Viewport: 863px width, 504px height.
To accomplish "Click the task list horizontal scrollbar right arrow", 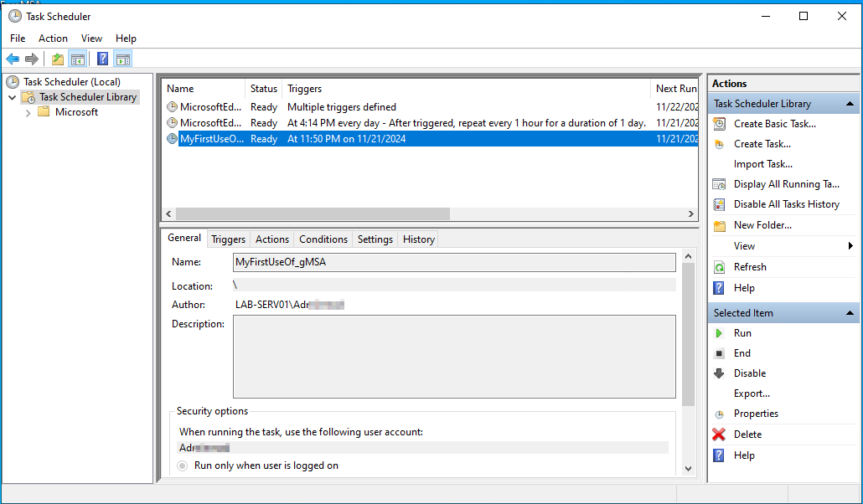I will click(691, 214).
